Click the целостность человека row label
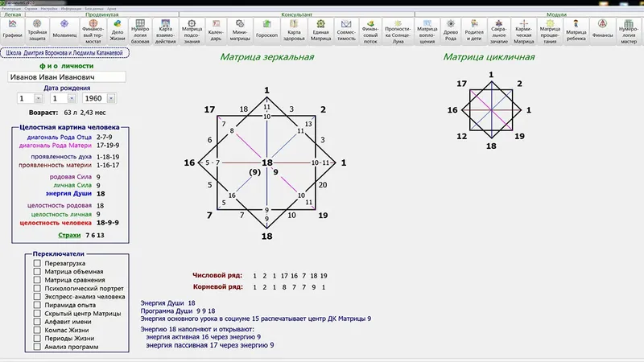 click(x=56, y=223)
